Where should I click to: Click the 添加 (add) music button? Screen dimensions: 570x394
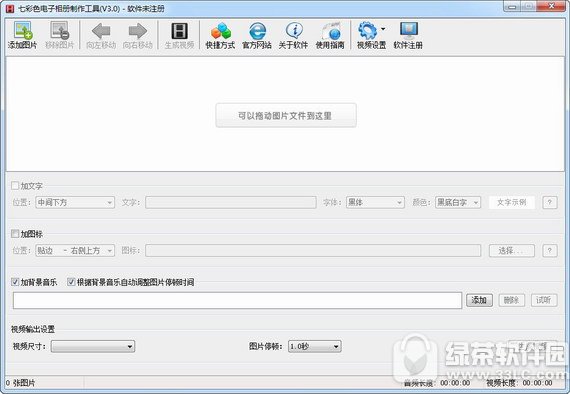pyautogui.click(x=479, y=300)
